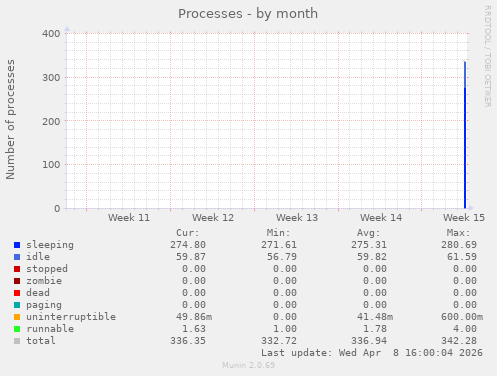
Task: Click sleeping current value 274.80
Action: coord(188,245)
